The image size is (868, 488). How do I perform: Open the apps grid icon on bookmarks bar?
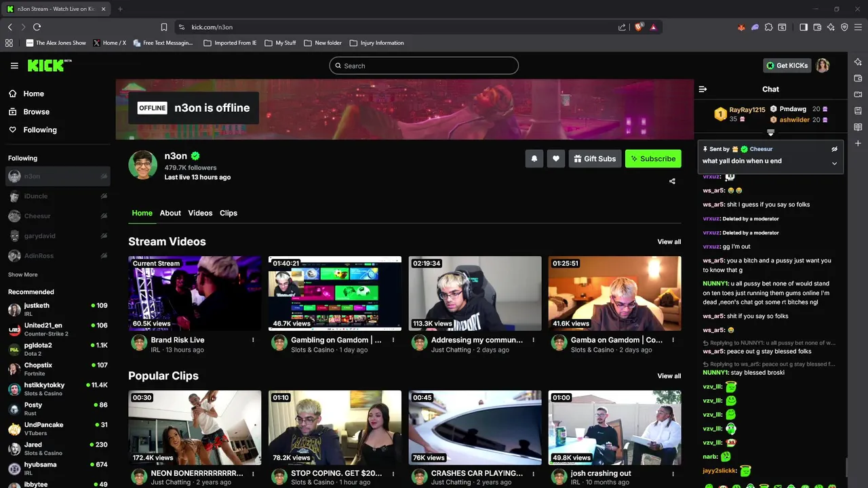pyautogui.click(x=9, y=43)
